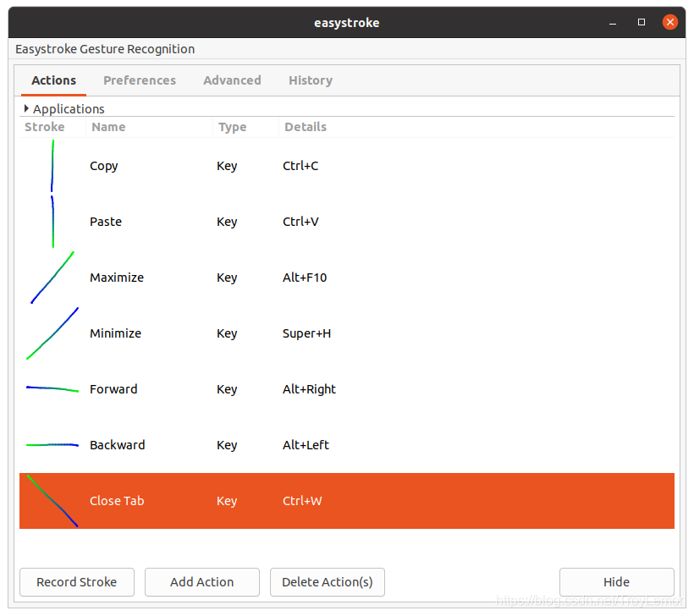
Task: Select the Close Tab action name
Action: pyautogui.click(x=117, y=501)
